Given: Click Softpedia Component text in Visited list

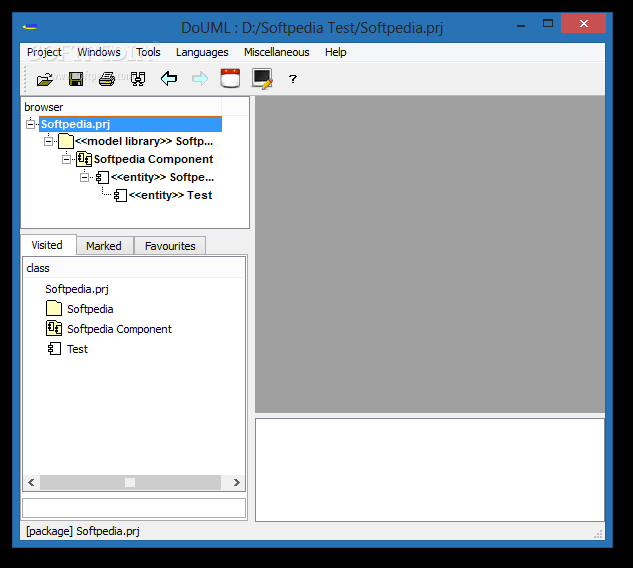Looking at the screenshot, I should [x=119, y=329].
